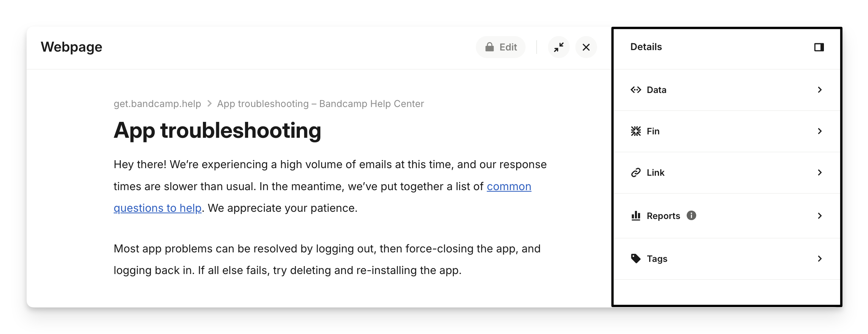
Task: Close the Webpage panel with the X
Action: (x=586, y=47)
